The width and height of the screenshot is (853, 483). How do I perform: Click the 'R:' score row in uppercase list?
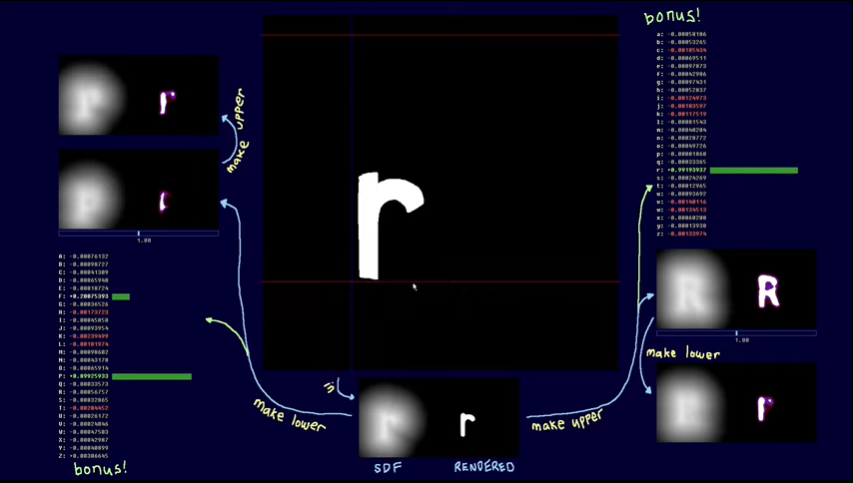click(x=84, y=392)
